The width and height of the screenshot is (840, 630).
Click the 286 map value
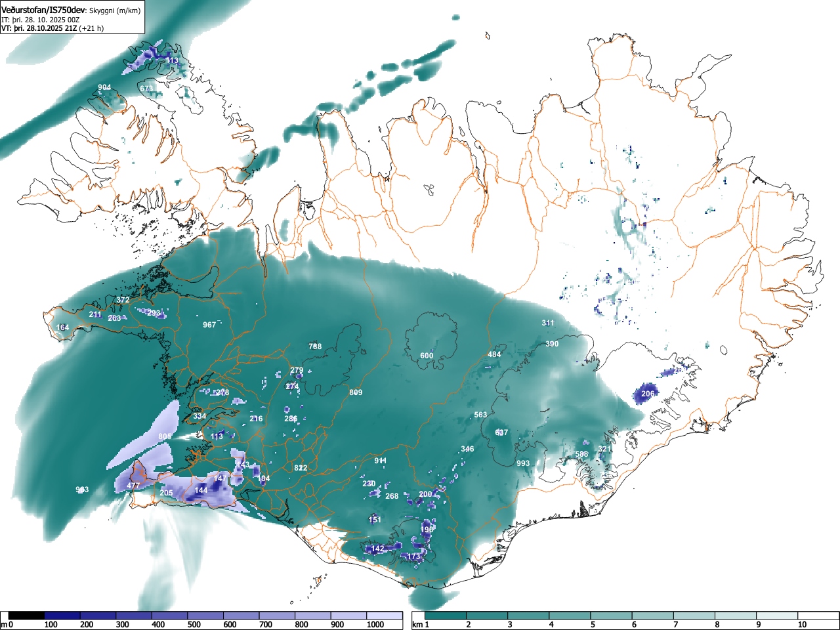pos(291,419)
